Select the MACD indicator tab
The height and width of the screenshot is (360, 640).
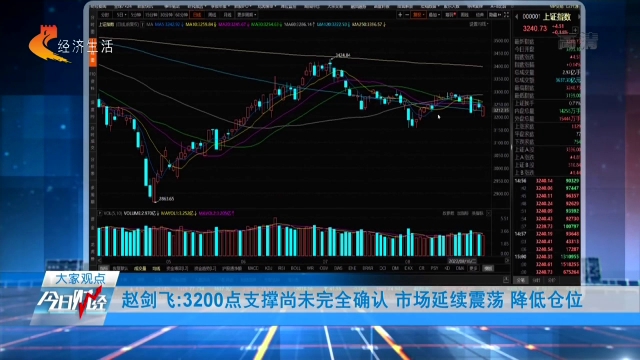(x=253, y=268)
